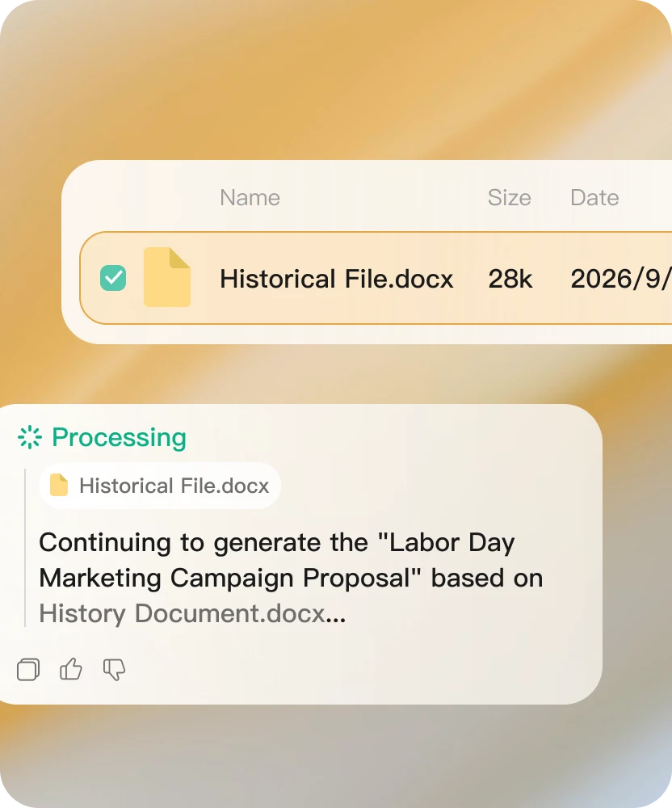Sort files by Name column header
The width and height of the screenshot is (672, 808).
pos(250,197)
